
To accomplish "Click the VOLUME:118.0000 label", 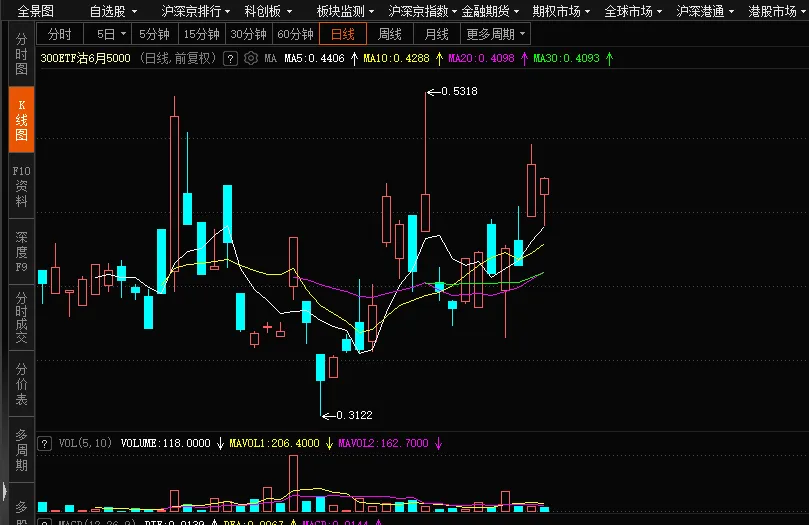I will click(166, 444).
